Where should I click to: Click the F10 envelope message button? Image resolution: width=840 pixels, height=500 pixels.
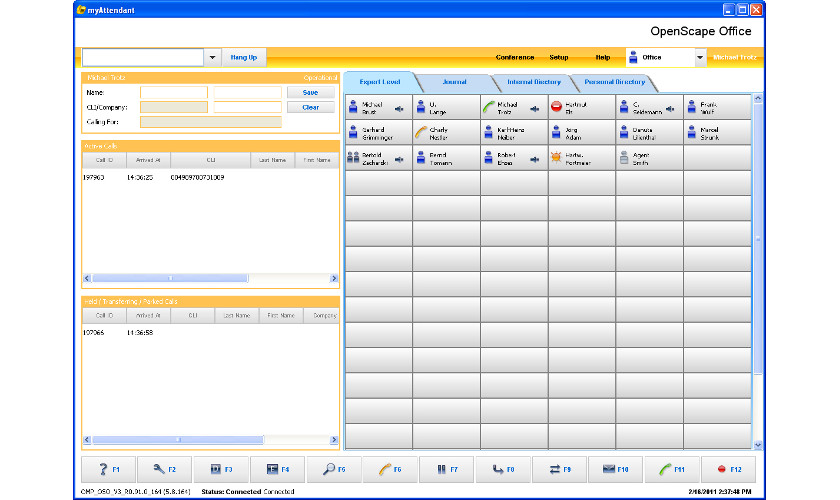point(616,469)
